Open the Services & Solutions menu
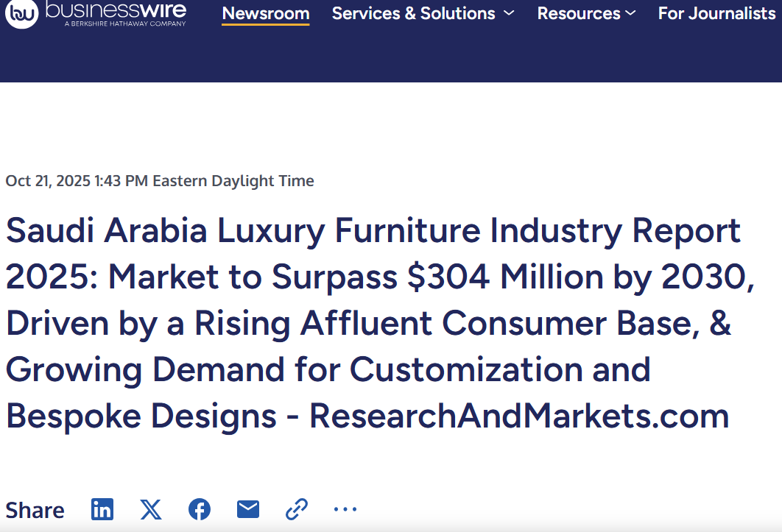This screenshot has height=532, width=782. [x=413, y=13]
